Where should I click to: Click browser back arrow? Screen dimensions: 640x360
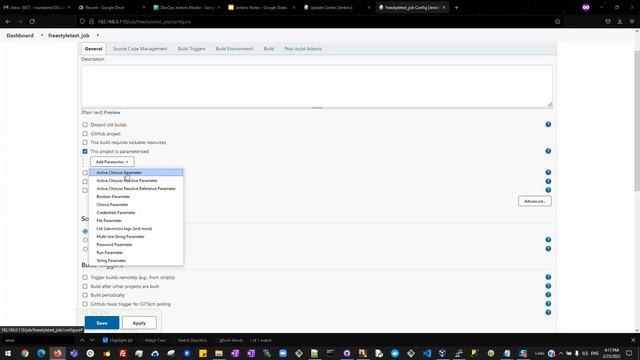click(8, 22)
